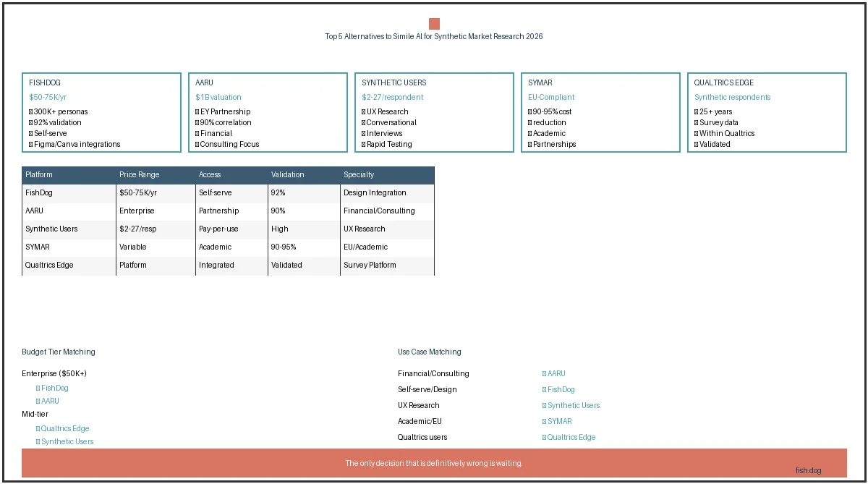Screen dimensions: 868x484
Task: Select the Enterprise ($50K+) tier label
Action: [x=54, y=373]
